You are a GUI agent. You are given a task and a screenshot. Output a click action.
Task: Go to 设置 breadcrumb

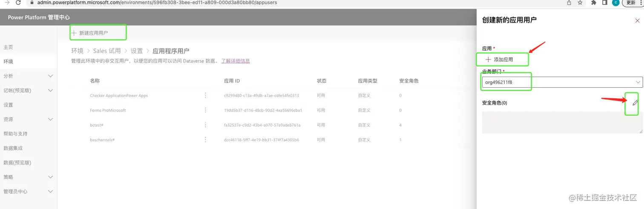pyautogui.click(x=137, y=51)
